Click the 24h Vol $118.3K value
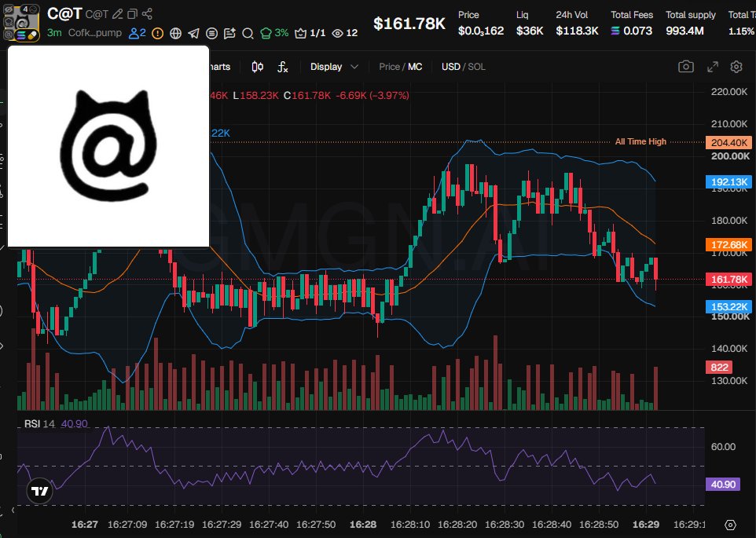Viewport: 756px width, 538px height. (x=577, y=31)
